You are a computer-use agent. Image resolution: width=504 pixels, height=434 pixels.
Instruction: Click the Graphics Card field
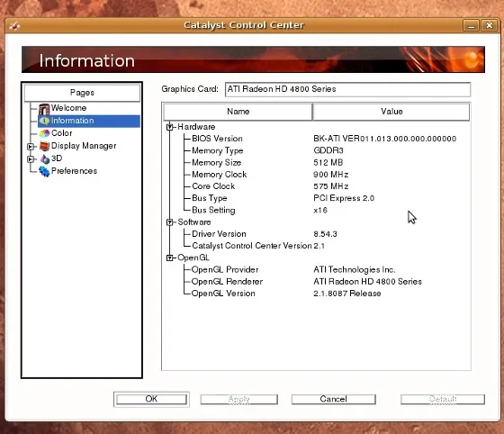pyautogui.click(x=347, y=89)
